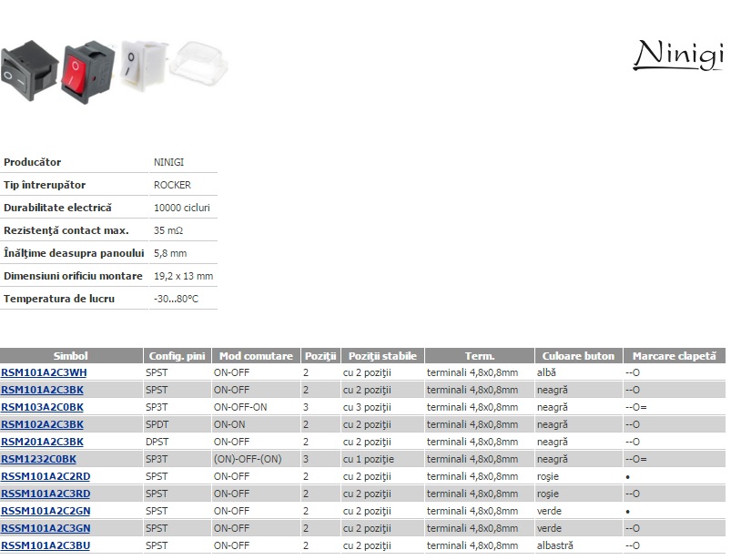Select the ON-ON switching mode cell
731x560 pixels.
coord(229,424)
